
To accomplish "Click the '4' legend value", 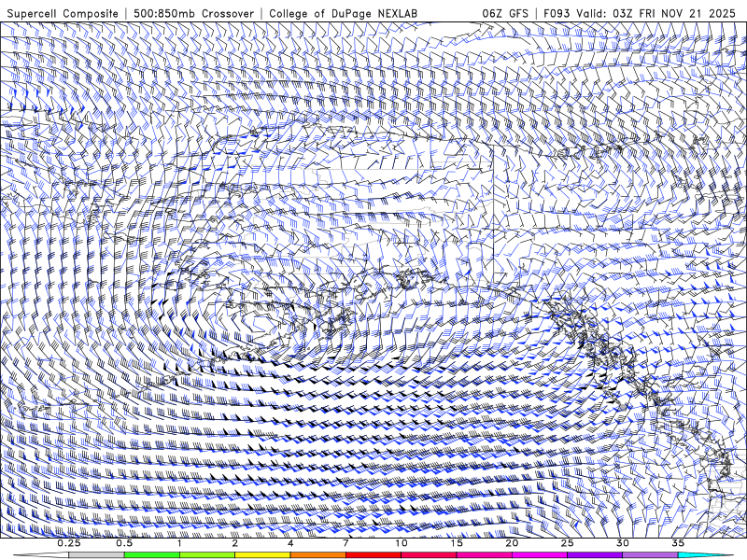I will pos(290,543).
